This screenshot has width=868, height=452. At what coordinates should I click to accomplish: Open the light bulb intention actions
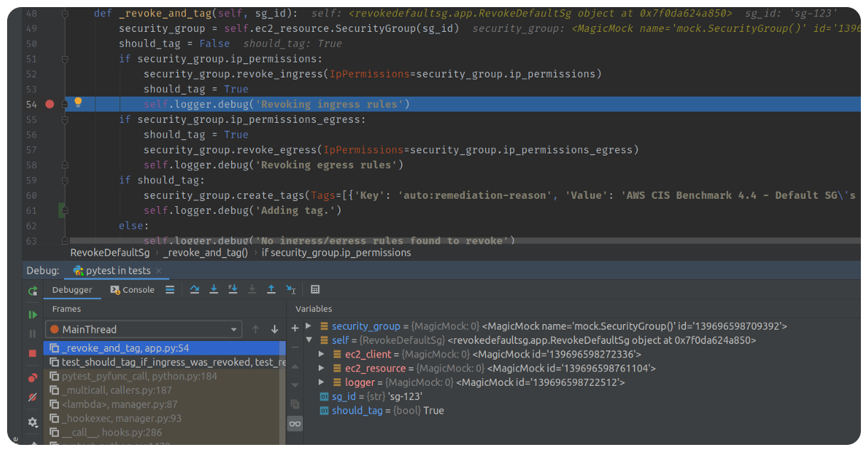(78, 102)
